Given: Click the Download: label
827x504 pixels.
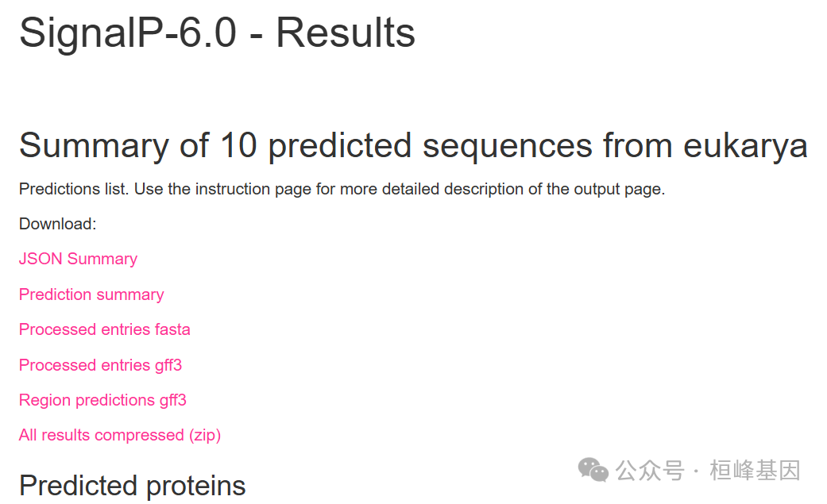Looking at the screenshot, I should tap(57, 224).
